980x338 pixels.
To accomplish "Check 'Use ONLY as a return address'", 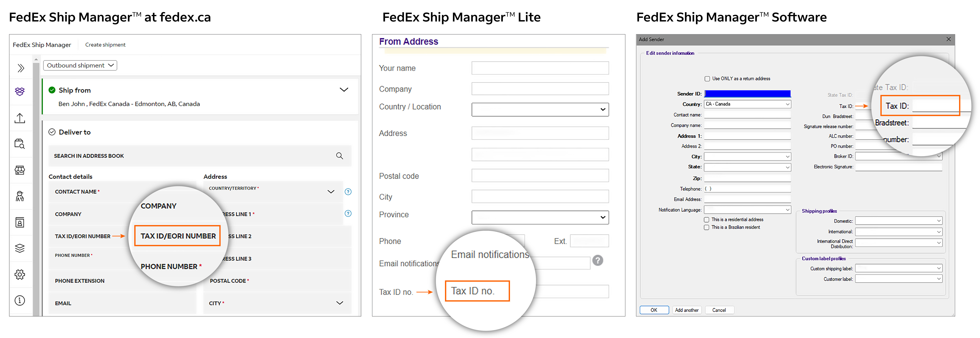I will (707, 78).
